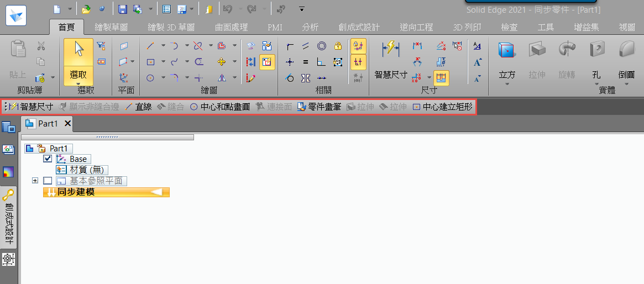The height and width of the screenshot is (284, 644).
Task: Select the Rectangle tool in 繪圖 group
Action: [x=150, y=61]
